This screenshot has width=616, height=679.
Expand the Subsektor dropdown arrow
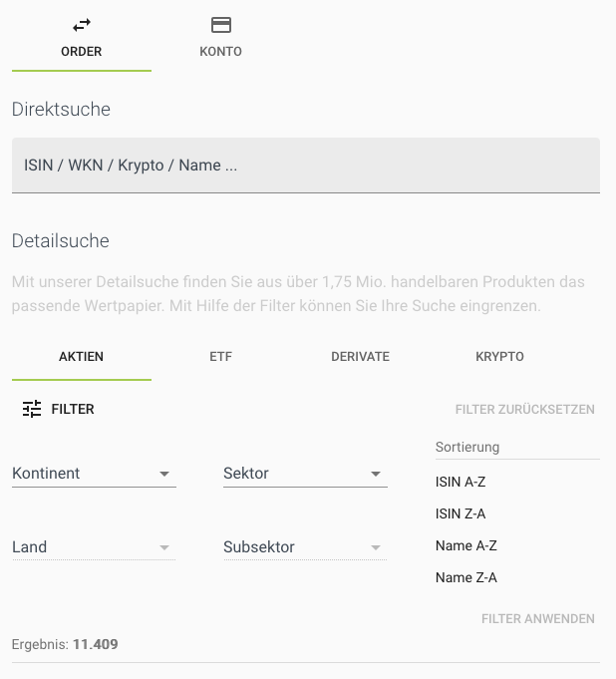tap(376, 547)
